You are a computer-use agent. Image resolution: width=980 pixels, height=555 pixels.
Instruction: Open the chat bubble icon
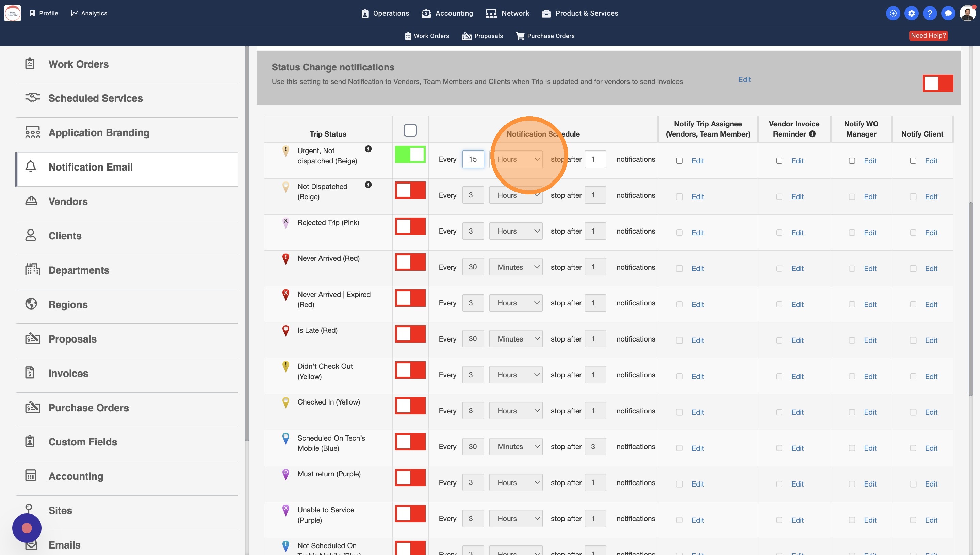click(x=948, y=13)
